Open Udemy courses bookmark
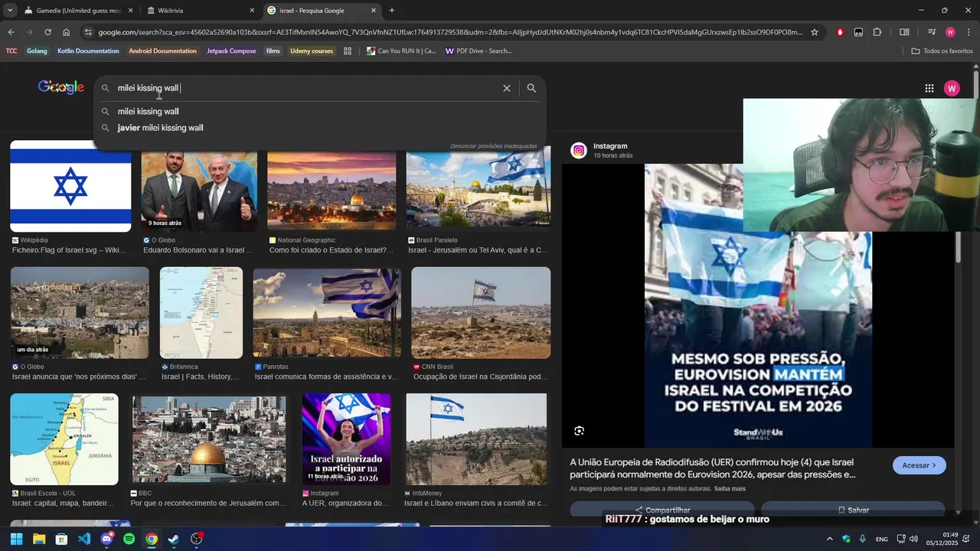The image size is (980, 551). pyautogui.click(x=312, y=51)
